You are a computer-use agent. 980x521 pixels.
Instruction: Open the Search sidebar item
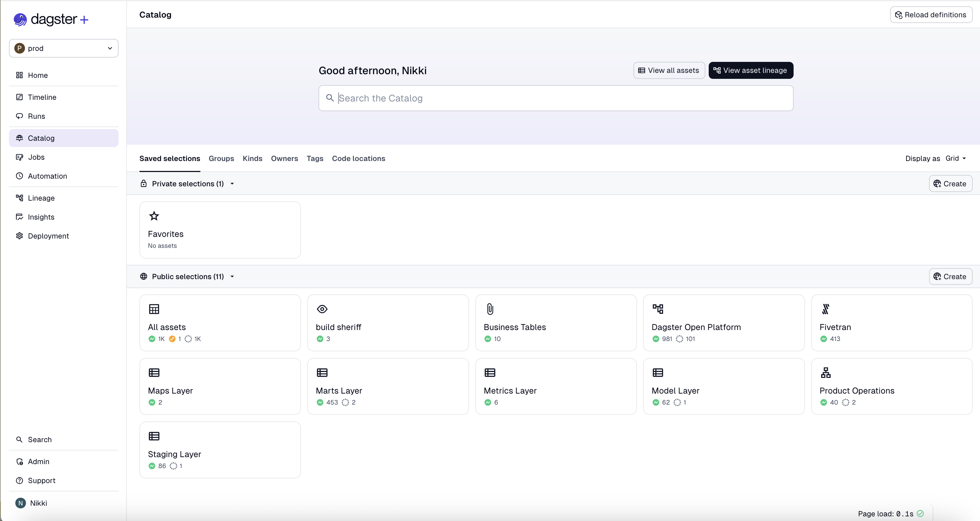click(x=40, y=439)
